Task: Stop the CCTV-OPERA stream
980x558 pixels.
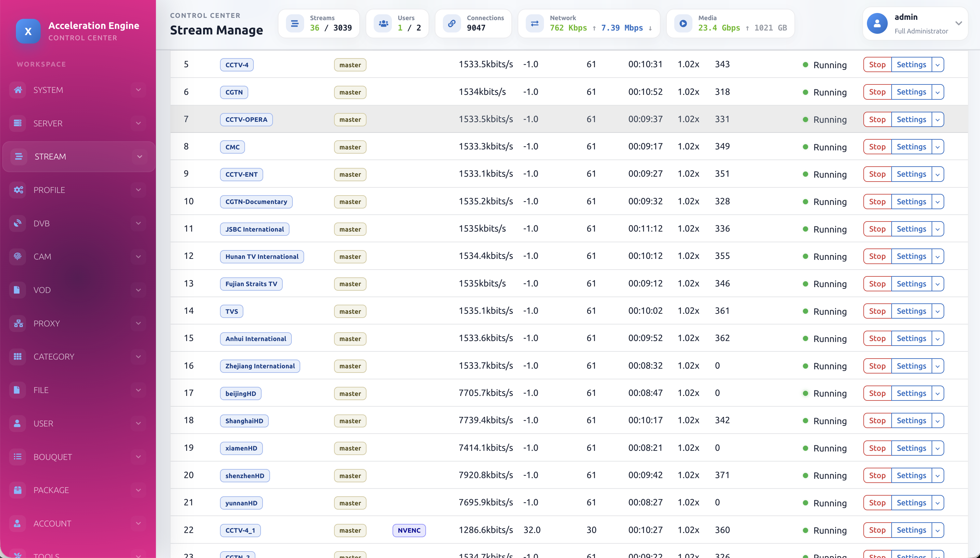Action: click(877, 120)
